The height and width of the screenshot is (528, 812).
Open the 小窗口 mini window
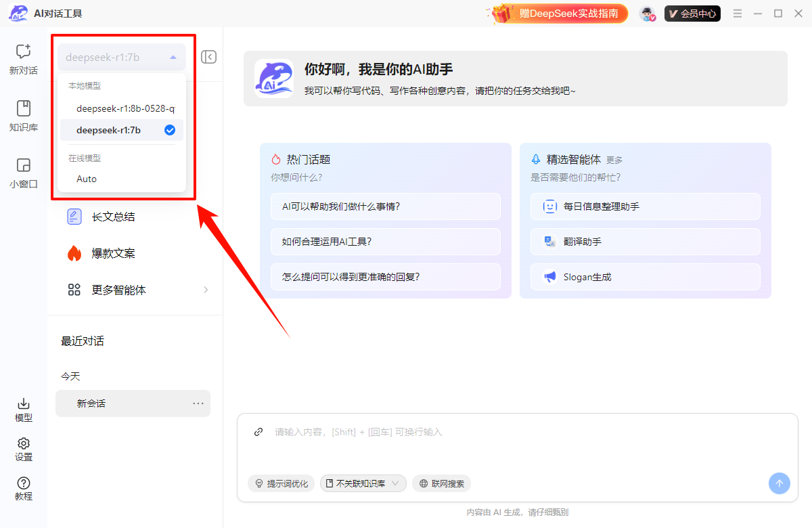(24, 173)
